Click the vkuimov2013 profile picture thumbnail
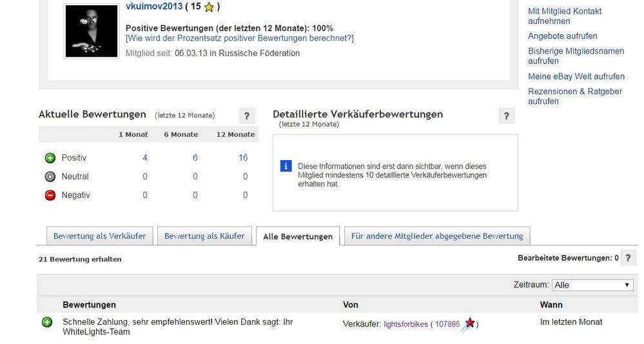The image size is (644, 344). 91,31
